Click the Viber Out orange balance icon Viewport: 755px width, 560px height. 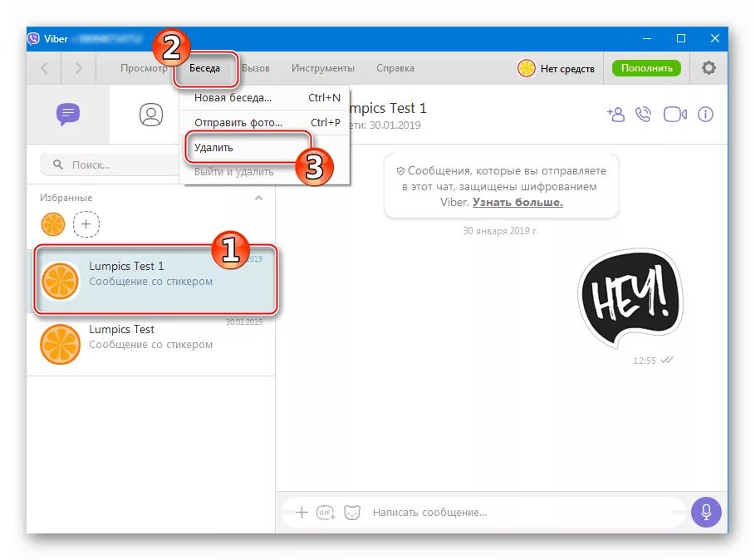[x=527, y=68]
